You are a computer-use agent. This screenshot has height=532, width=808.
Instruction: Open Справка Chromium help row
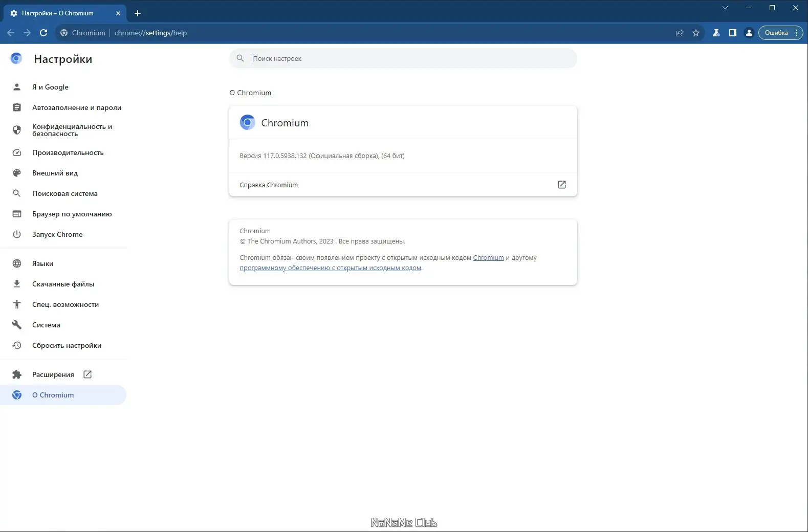[x=403, y=185]
